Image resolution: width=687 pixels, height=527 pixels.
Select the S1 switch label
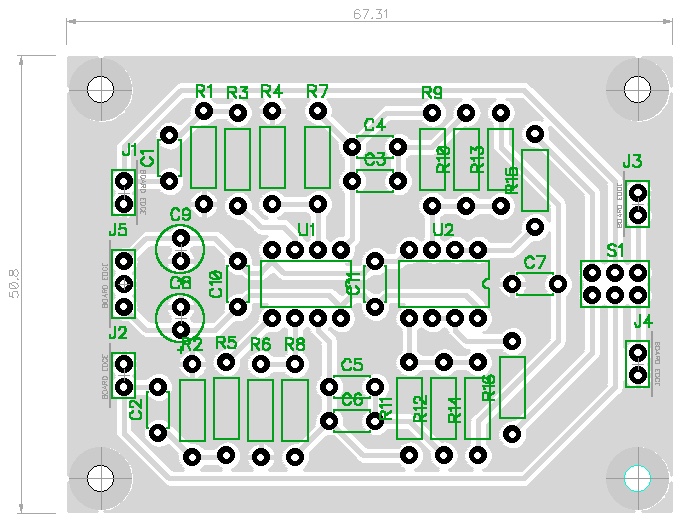pyautogui.click(x=614, y=251)
